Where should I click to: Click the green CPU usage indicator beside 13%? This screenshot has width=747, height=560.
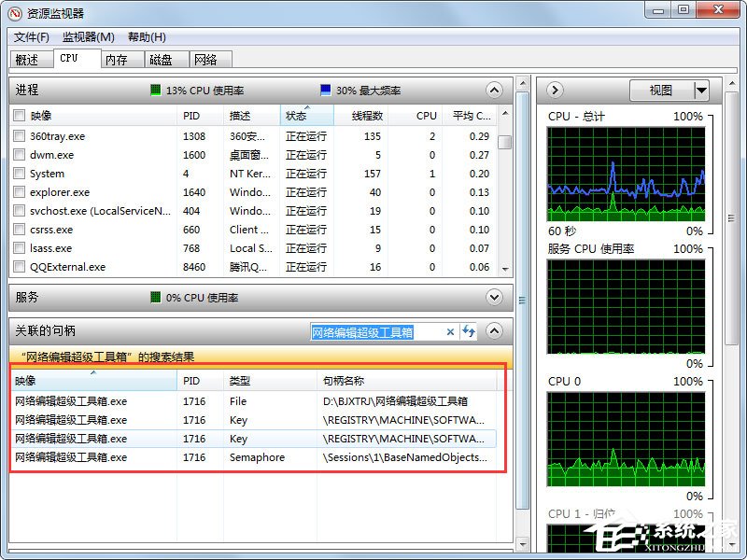tap(156, 91)
